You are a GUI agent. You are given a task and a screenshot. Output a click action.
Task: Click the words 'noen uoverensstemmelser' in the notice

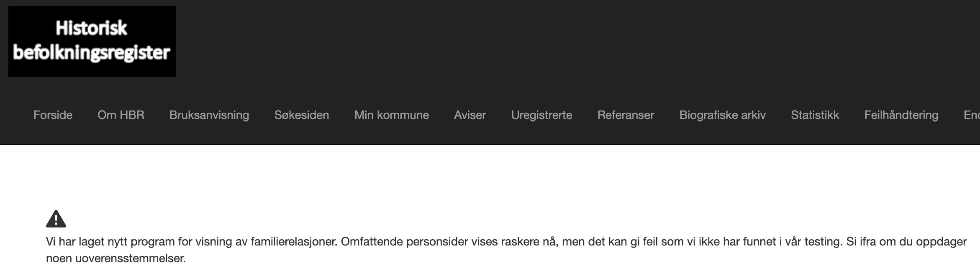click(x=115, y=258)
